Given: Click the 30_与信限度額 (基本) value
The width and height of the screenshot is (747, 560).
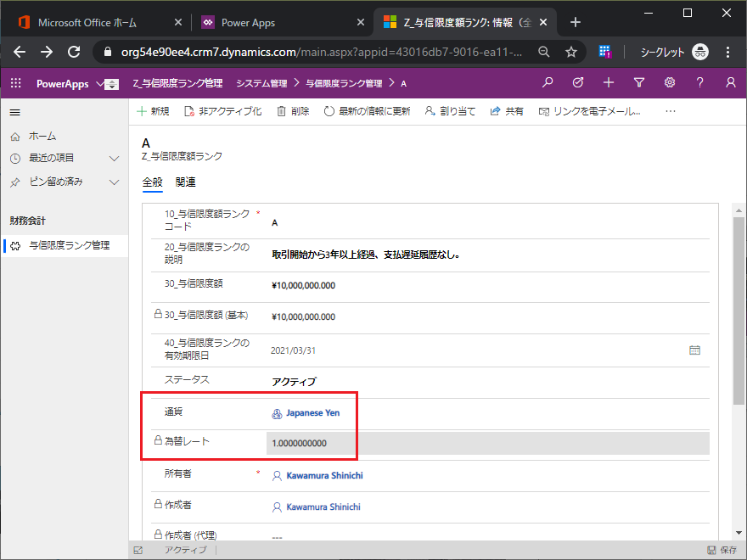Looking at the screenshot, I should pos(304,316).
